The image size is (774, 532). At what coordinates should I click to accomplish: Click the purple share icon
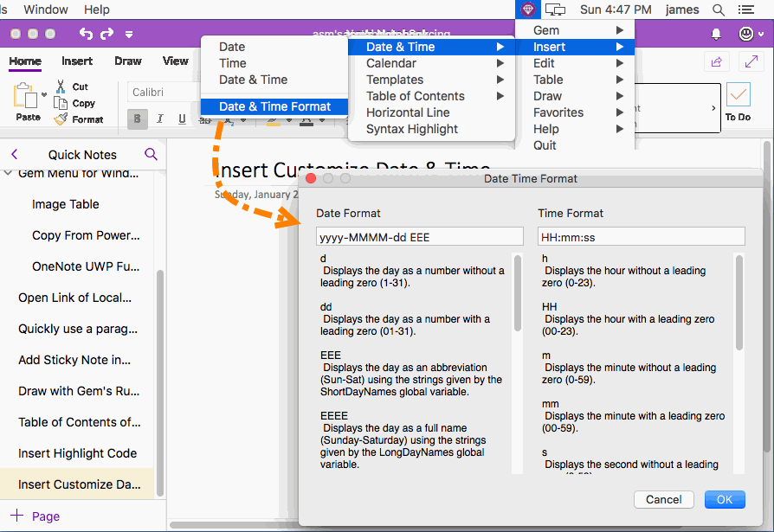click(716, 61)
